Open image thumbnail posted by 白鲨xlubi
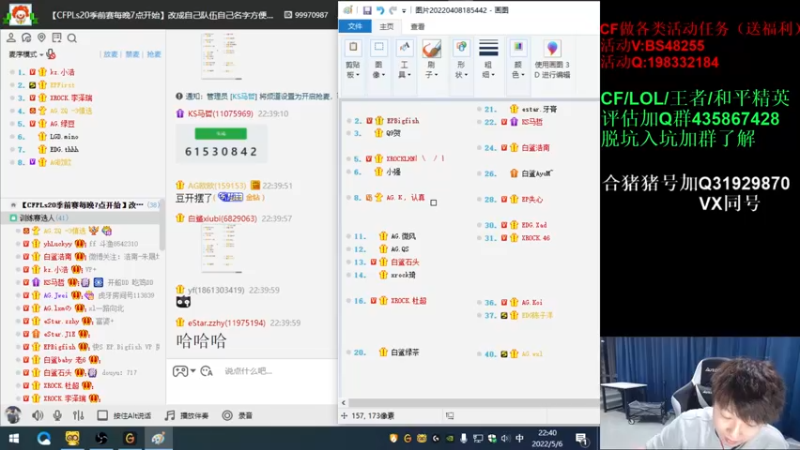Screen dimensions: 800x450 click(x=221, y=249)
